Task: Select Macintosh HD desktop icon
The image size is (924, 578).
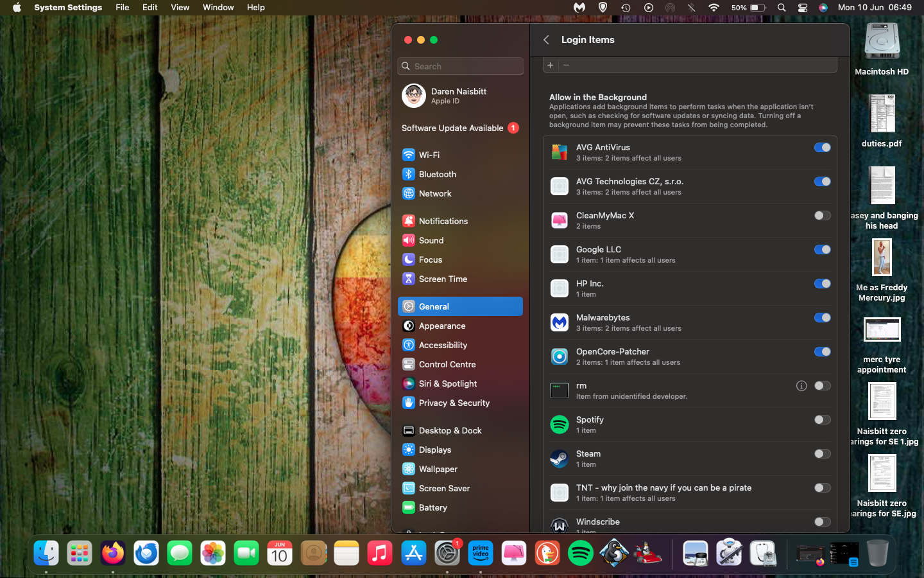Action: tap(882, 49)
